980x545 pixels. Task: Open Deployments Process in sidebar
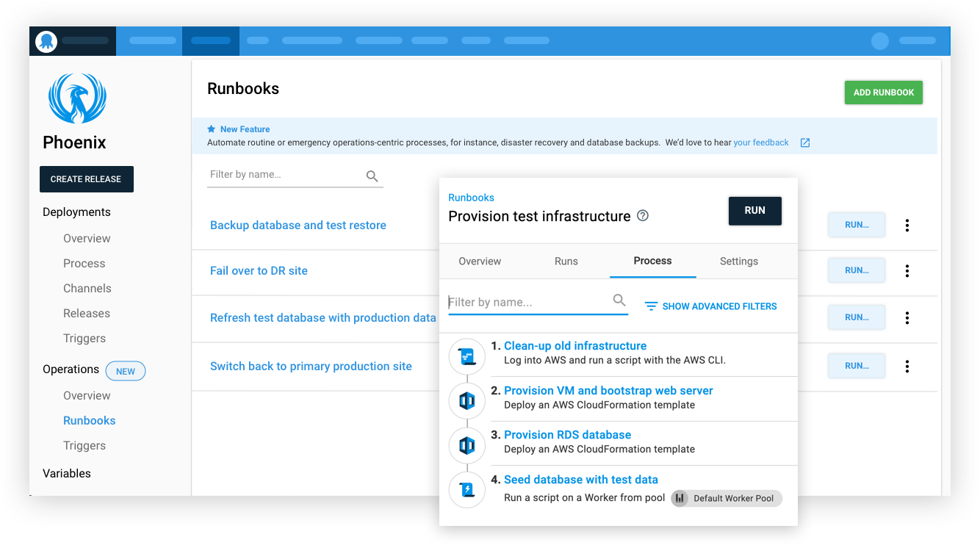pyautogui.click(x=84, y=264)
